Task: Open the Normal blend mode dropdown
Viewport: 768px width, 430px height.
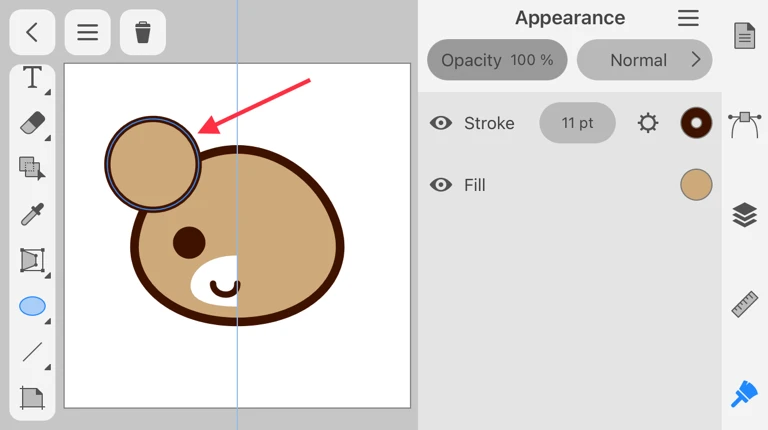Action: click(x=644, y=60)
